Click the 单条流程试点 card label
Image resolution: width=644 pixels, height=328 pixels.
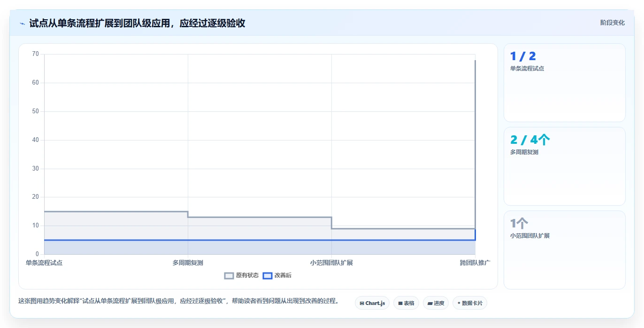point(527,69)
